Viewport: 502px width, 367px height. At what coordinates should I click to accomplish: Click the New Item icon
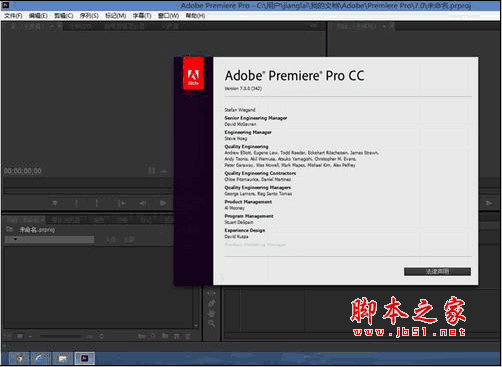[x=177, y=336]
